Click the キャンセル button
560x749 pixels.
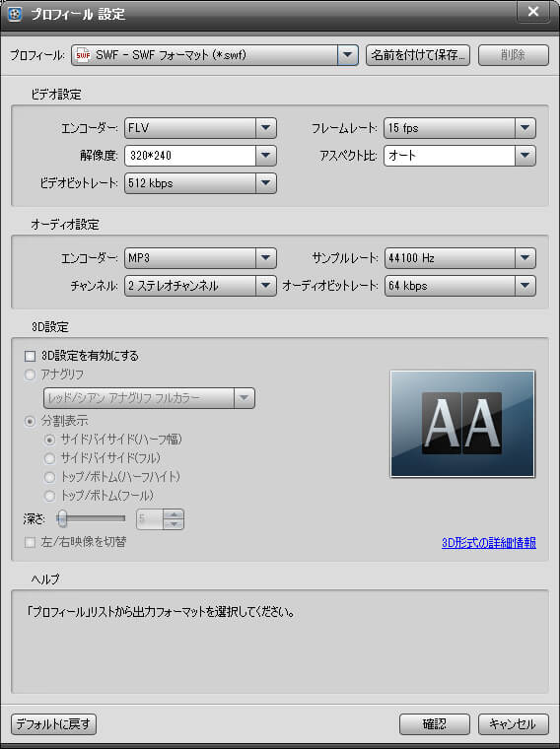click(x=514, y=724)
